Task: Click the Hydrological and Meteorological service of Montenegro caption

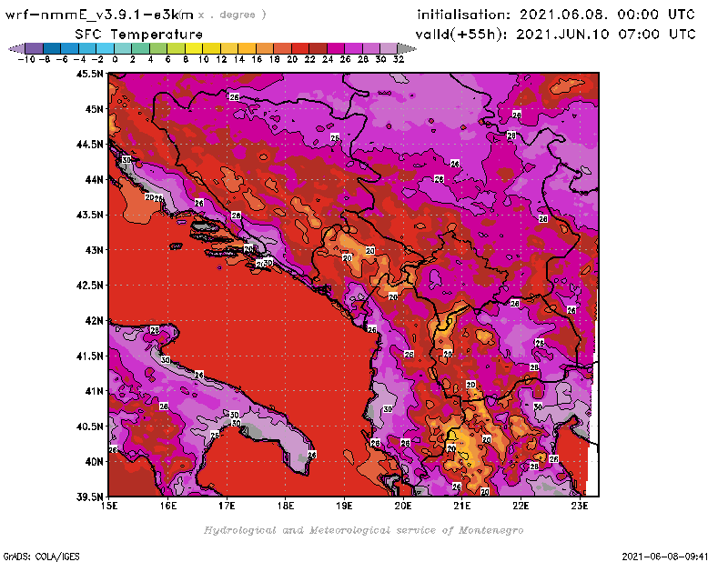Action: 363,530
